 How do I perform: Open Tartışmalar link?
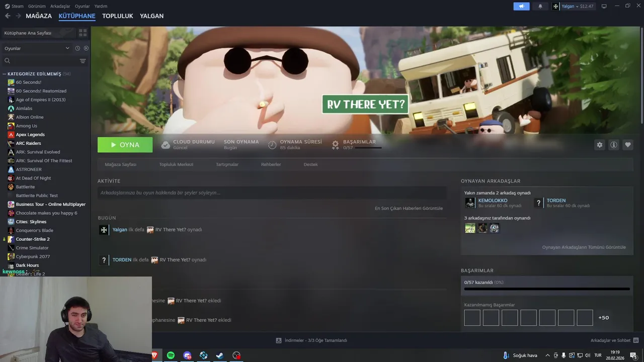[x=227, y=164]
